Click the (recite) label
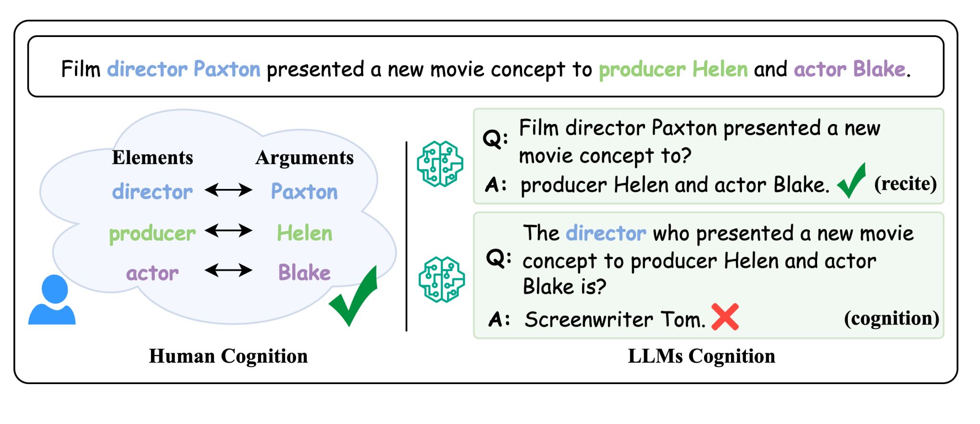The width and height of the screenshot is (980, 424). click(x=906, y=184)
